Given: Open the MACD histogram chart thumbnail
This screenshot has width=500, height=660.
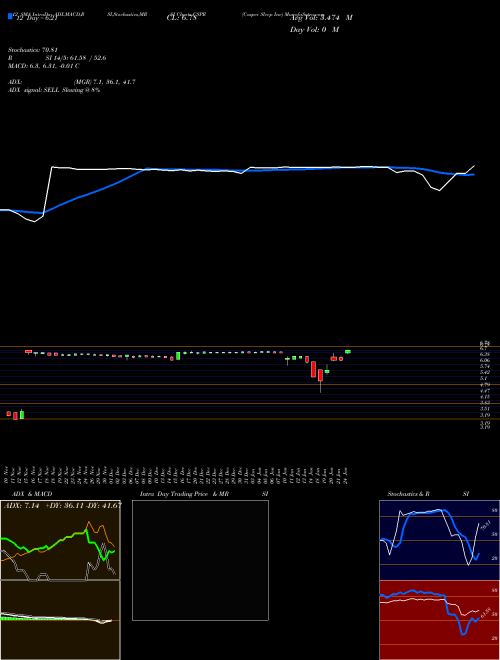Looking at the screenshot, I should (x=60, y=620).
